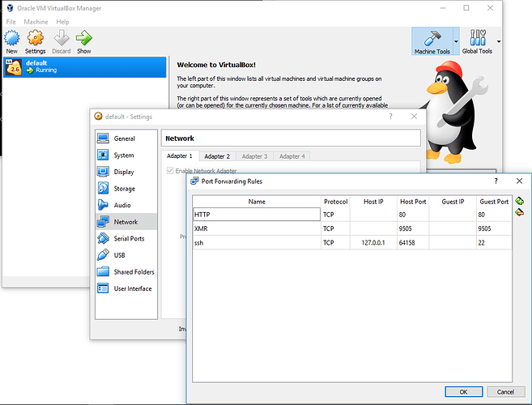This screenshot has width=532, height=405.
Task: Cancel the Port Forwarding Rules dialog
Action: click(505, 392)
